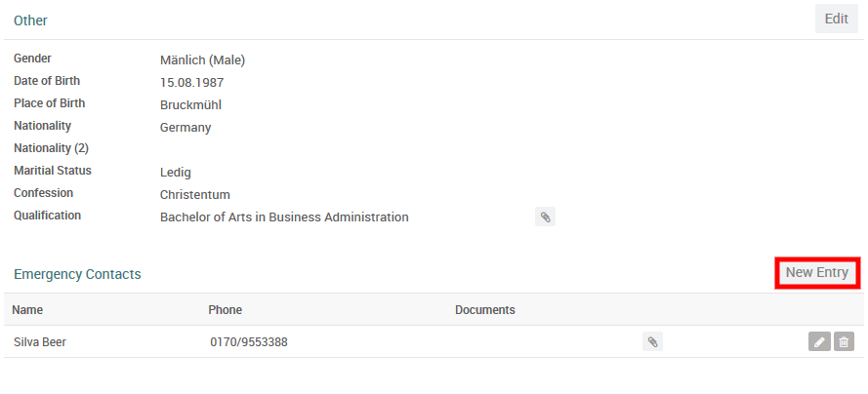868x394 pixels.
Task: Click the Emergency Contacts section heading
Action: tap(77, 274)
